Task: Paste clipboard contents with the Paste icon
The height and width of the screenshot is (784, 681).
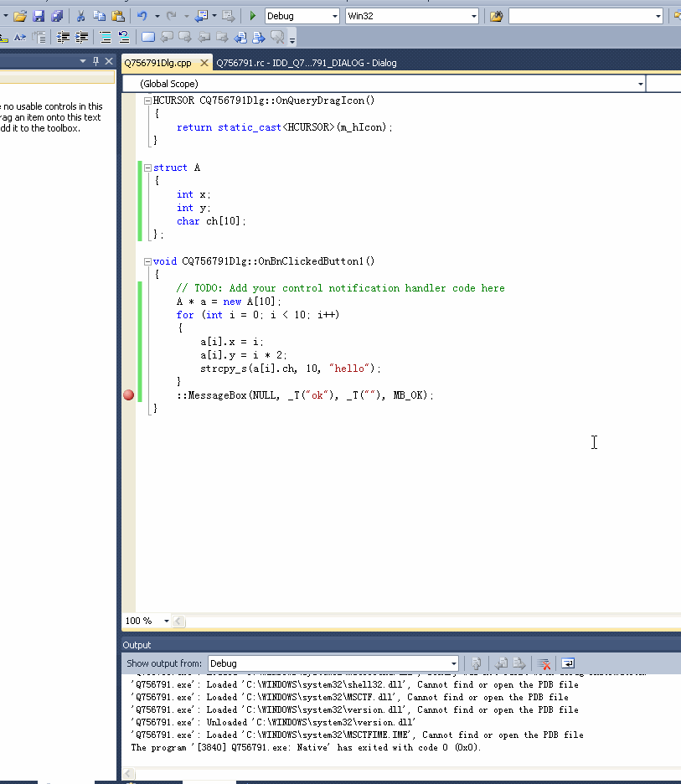Action: pyautogui.click(x=118, y=16)
